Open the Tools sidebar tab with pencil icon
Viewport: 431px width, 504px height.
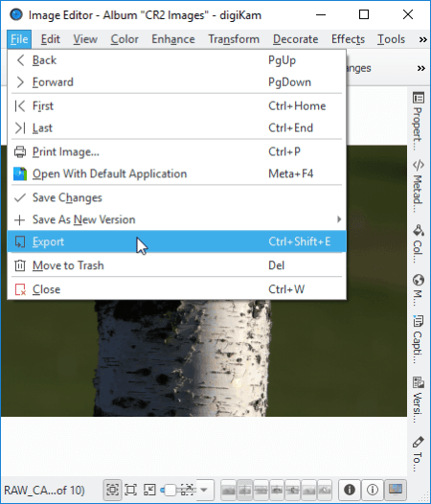coord(419,454)
